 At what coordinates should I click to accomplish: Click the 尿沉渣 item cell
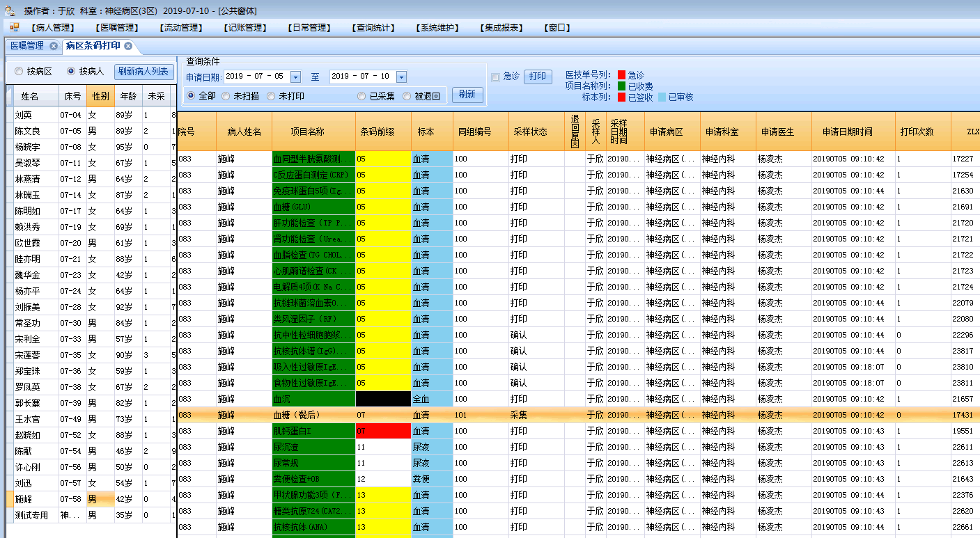coord(313,447)
